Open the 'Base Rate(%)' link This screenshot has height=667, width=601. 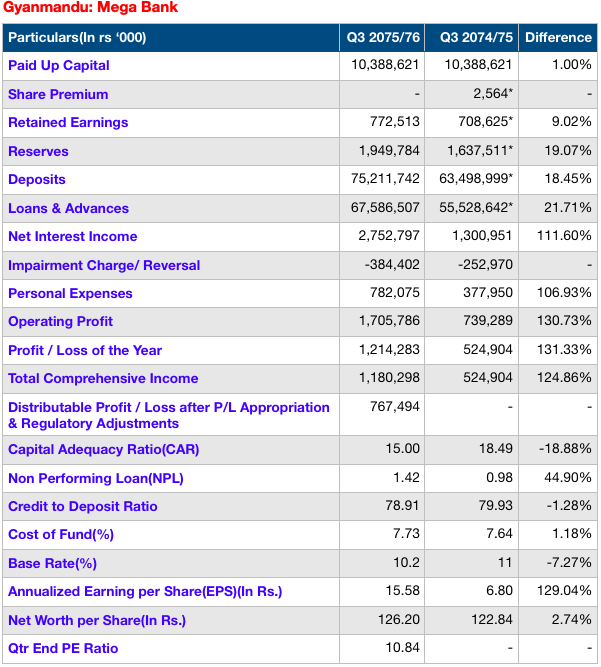click(x=52, y=564)
